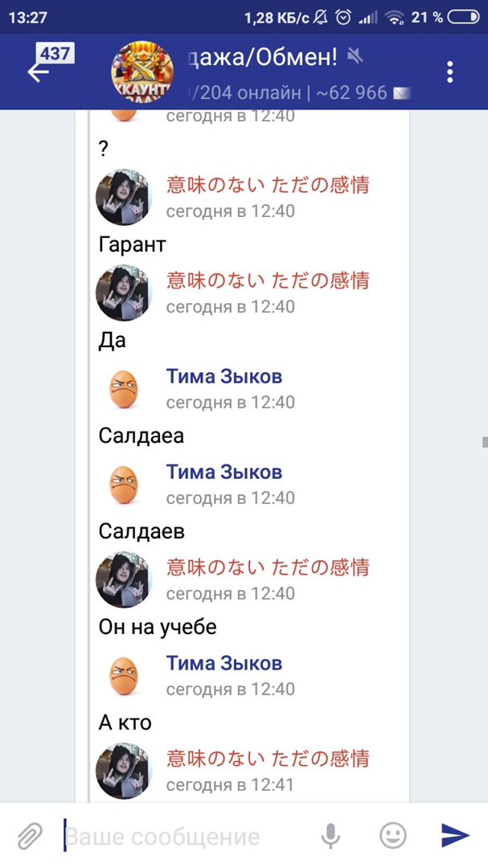Viewport: 488px width, 868px height.
Task: Open the group chat title 'дажа/Обмен!'
Action: (x=261, y=56)
